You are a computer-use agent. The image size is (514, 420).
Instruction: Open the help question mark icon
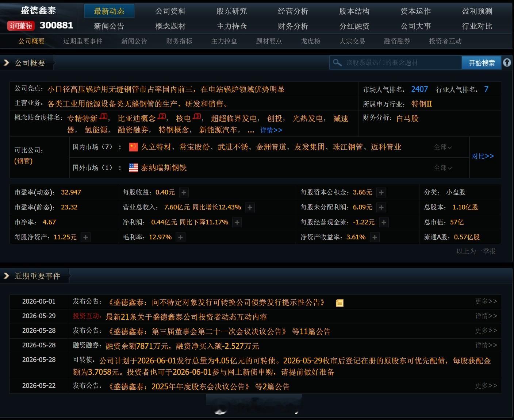(x=507, y=62)
